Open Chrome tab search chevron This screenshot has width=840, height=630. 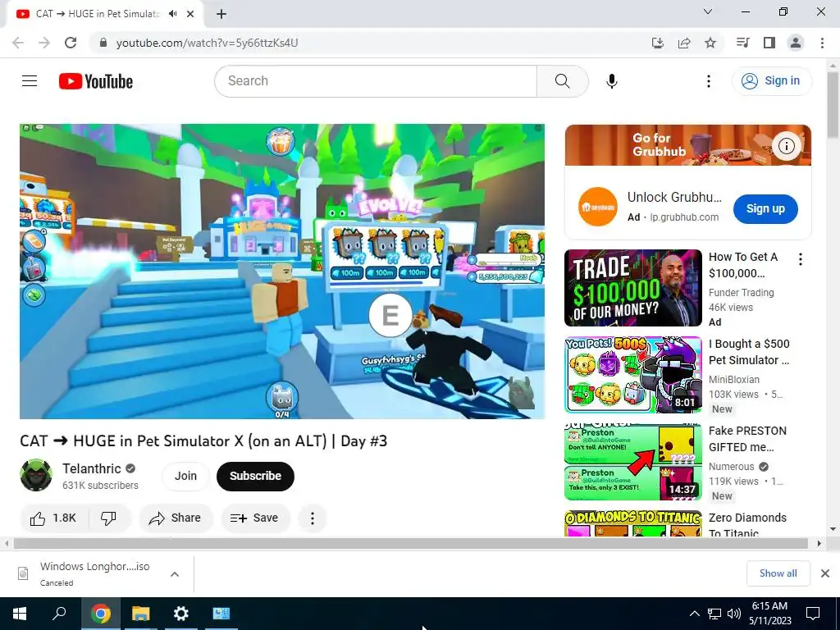click(x=708, y=11)
